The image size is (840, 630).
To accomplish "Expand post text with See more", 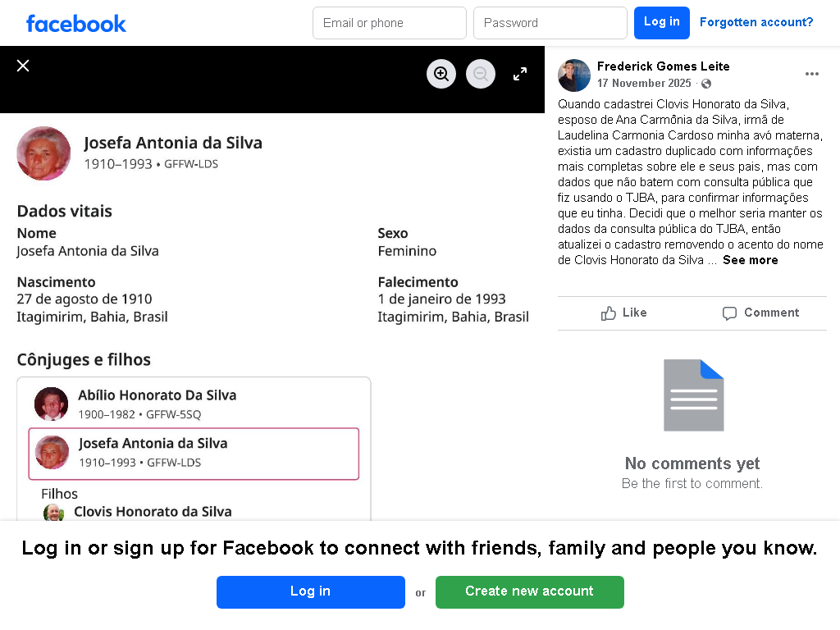I will click(x=750, y=260).
